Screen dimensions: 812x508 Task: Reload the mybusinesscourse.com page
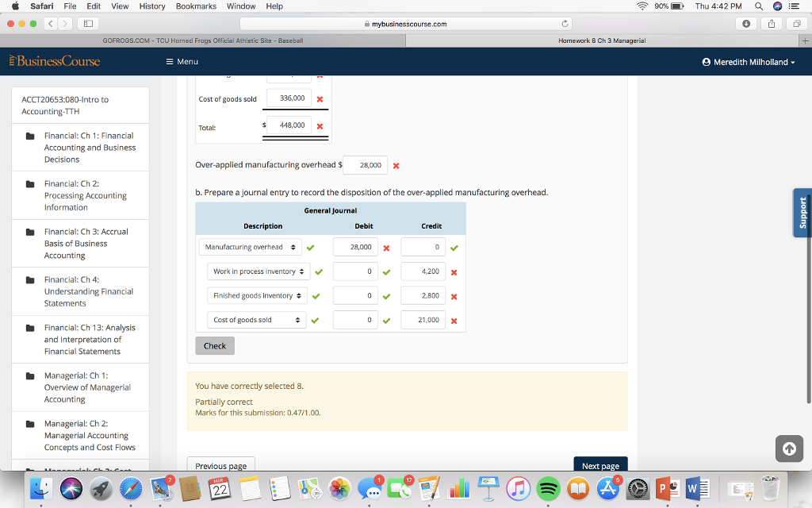(565, 23)
